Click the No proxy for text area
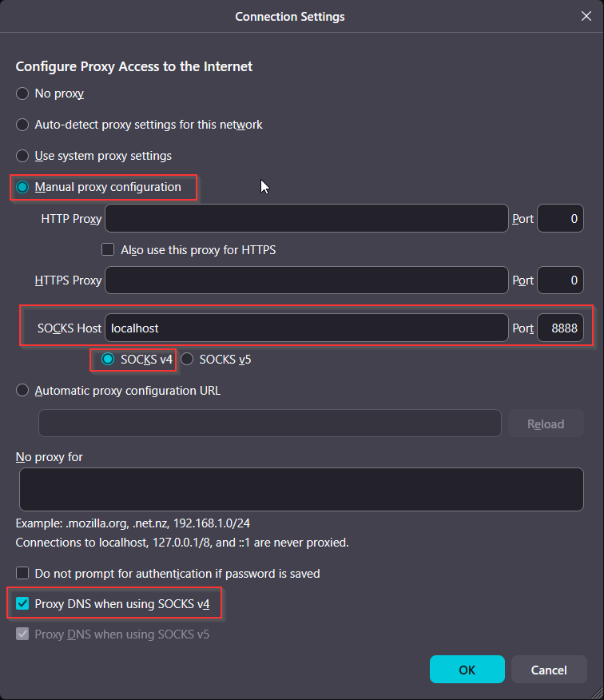The image size is (604, 700). coord(301,489)
